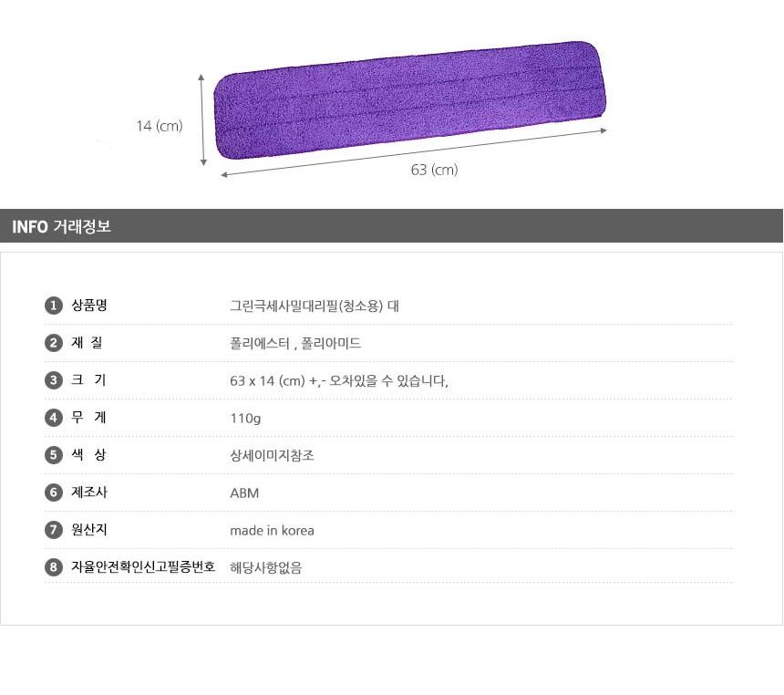Click the number 5 circle icon
Viewport: 784px width, 695px height.
[53, 455]
